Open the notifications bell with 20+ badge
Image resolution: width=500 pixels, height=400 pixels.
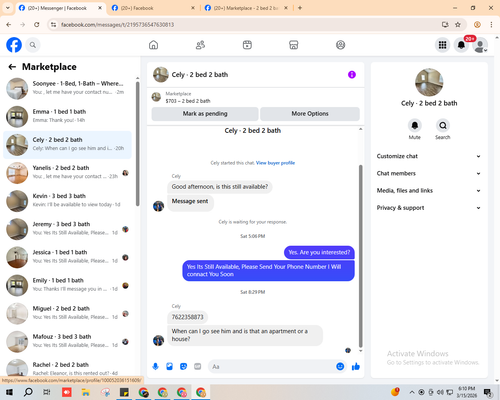coord(461,45)
